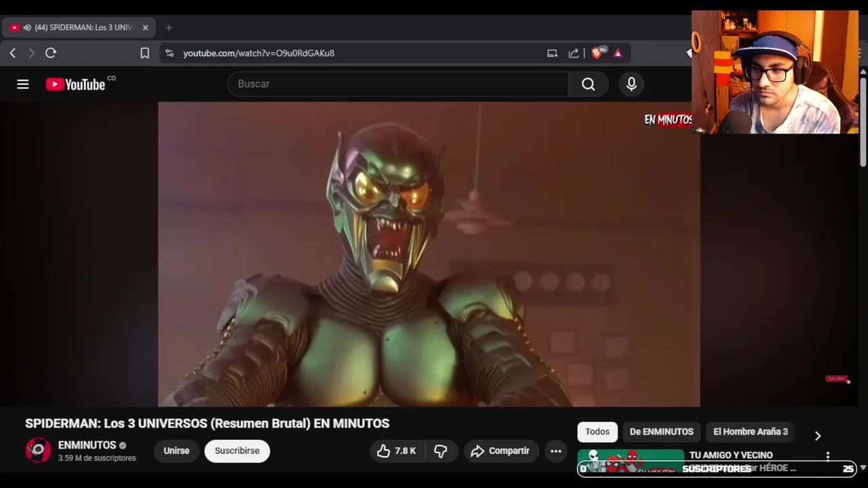Image resolution: width=868 pixels, height=488 pixels.
Task: Click the browser forward arrow
Action: tap(31, 53)
